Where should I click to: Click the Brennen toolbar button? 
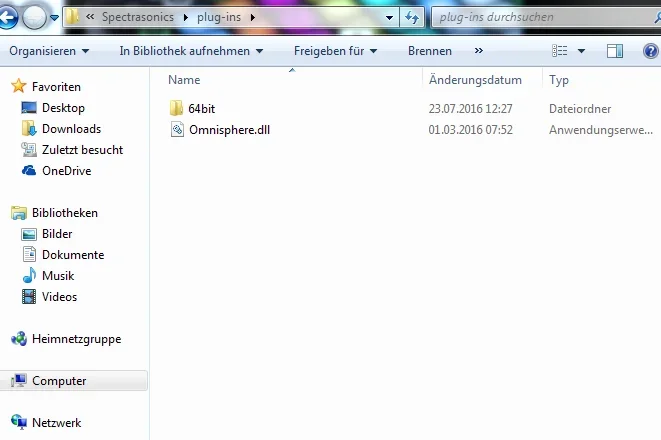430,51
